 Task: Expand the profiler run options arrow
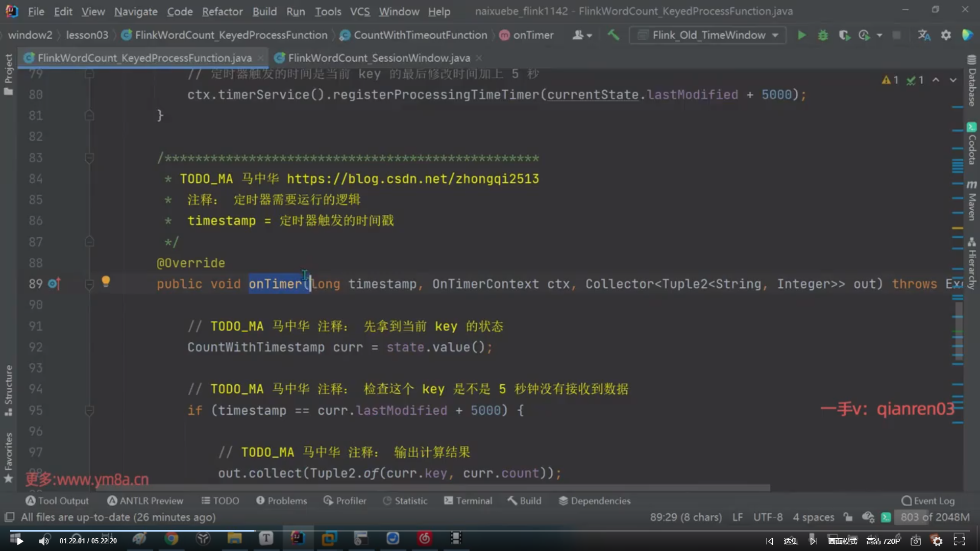pyautogui.click(x=879, y=35)
